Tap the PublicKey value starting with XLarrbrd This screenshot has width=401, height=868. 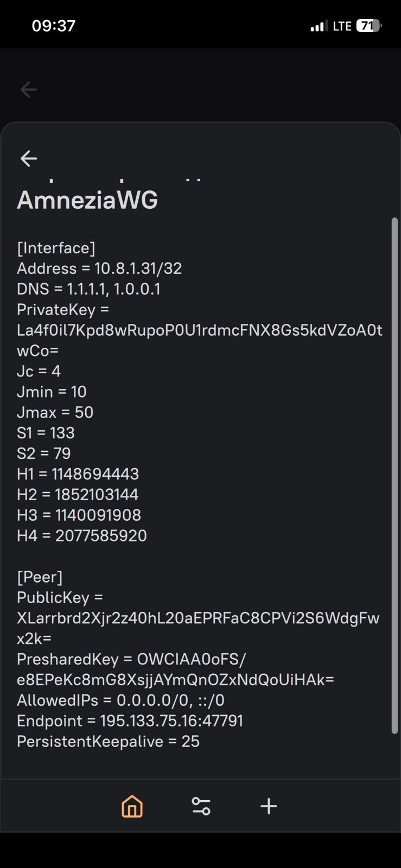[x=198, y=618]
